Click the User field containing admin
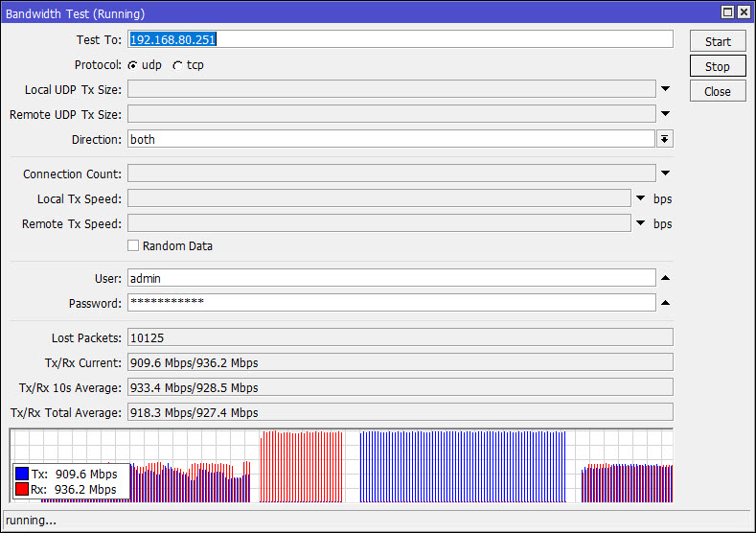 (392, 278)
